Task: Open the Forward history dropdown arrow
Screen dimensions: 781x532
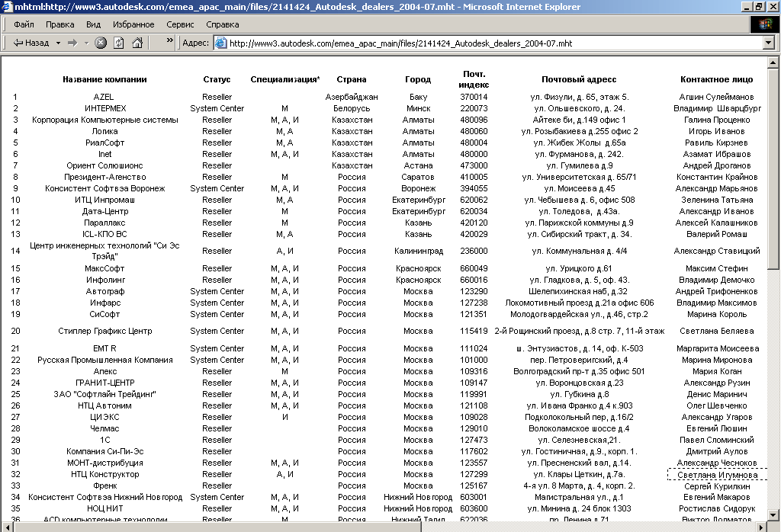Action: pos(86,43)
